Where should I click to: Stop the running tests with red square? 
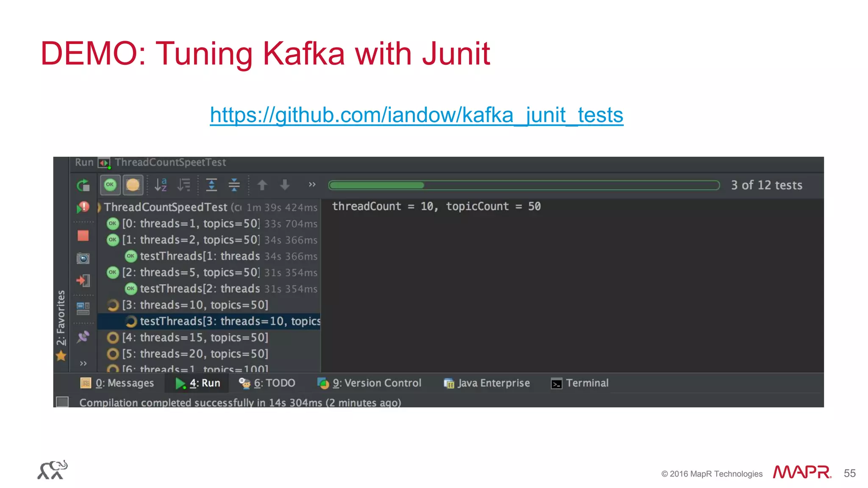83,236
